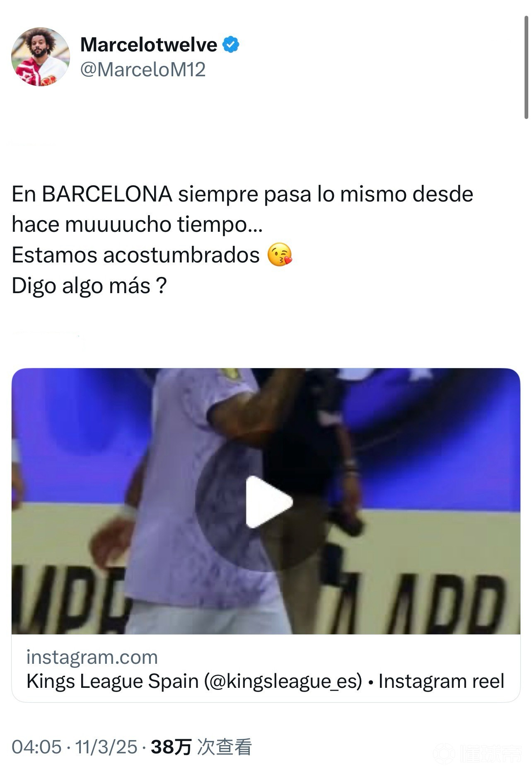Click the blue verified checkmark badge
This screenshot has width=532, height=772.
point(231,45)
